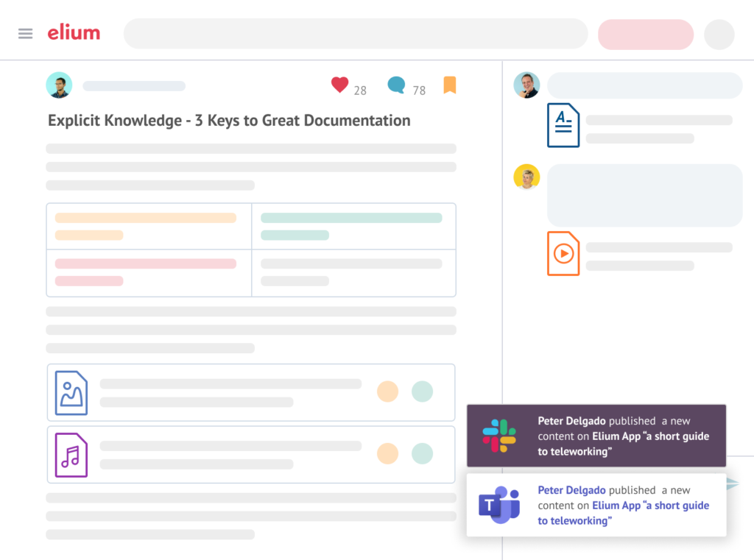Image resolution: width=754 pixels, height=560 pixels.
Task: Click the Microsoft Teams logo in the notification
Action: pyautogui.click(x=499, y=505)
